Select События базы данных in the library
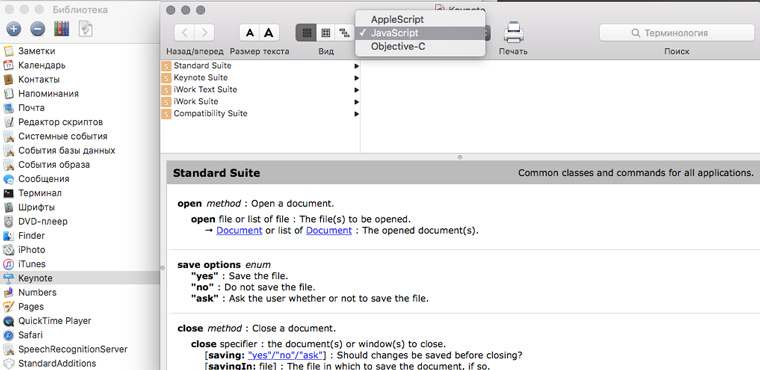760x370 pixels. click(67, 150)
